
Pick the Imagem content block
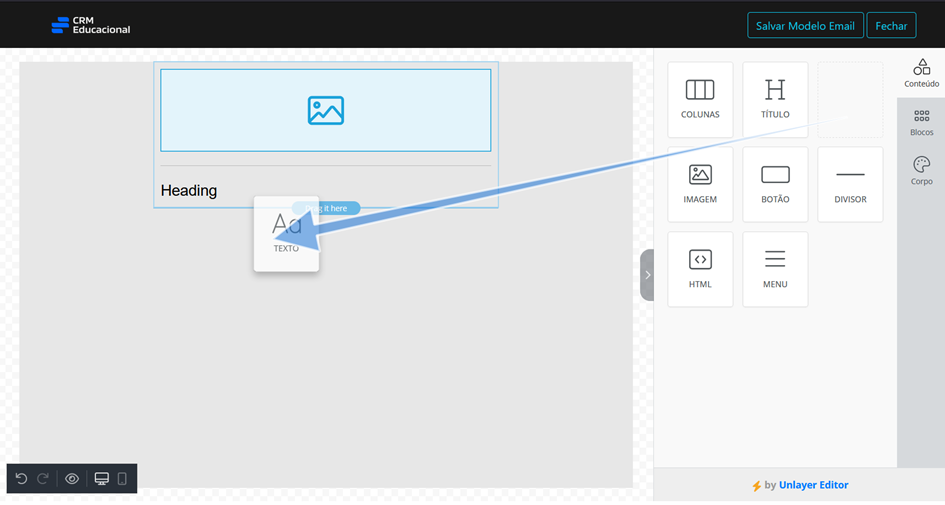point(700,184)
